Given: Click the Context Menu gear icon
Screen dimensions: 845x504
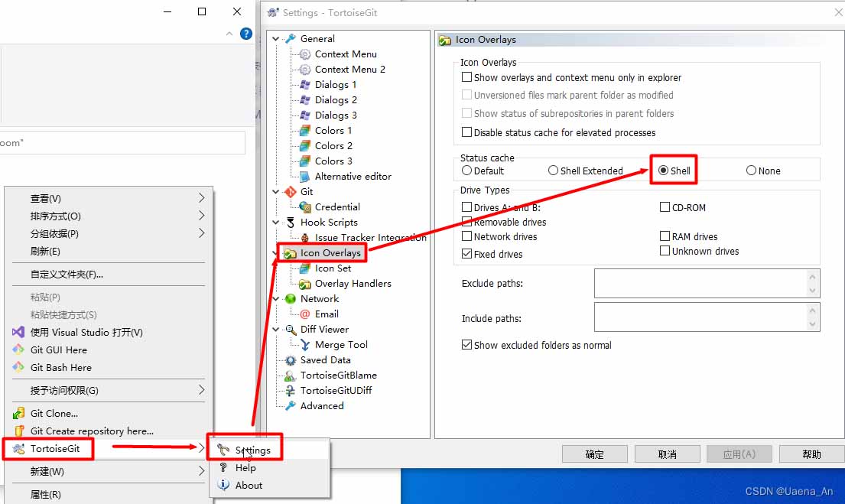Looking at the screenshot, I should 305,54.
